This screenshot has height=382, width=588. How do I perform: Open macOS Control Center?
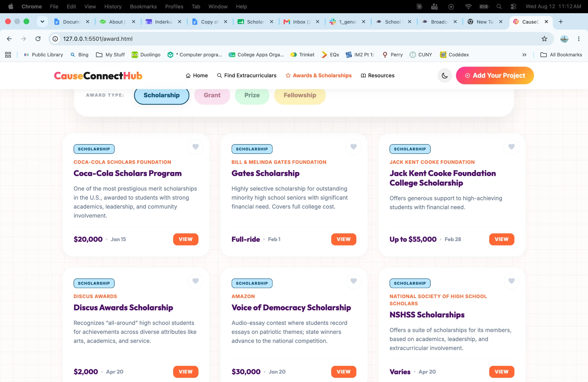tap(513, 6)
